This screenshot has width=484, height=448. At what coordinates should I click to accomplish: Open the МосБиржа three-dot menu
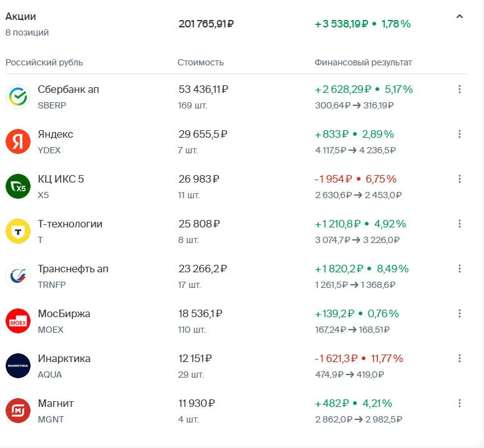pyautogui.click(x=459, y=313)
